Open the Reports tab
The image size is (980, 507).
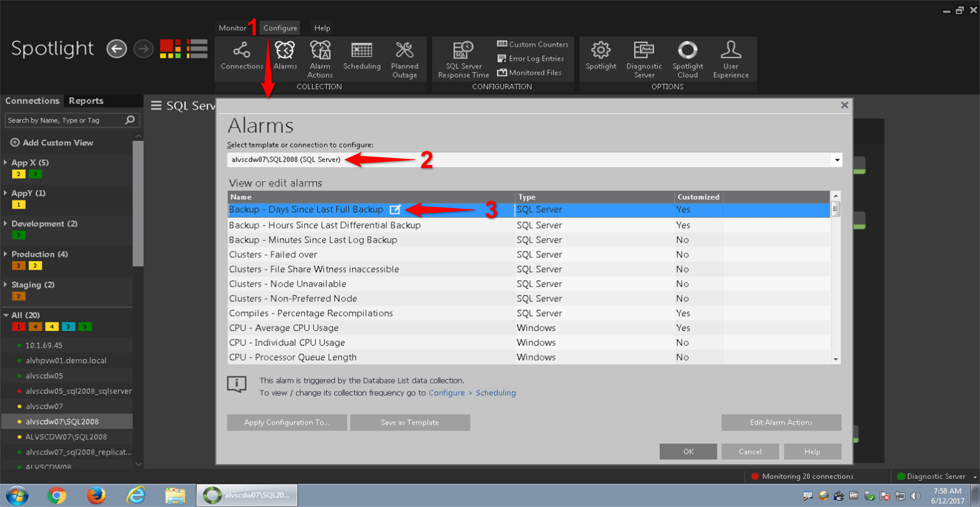[86, 101]
